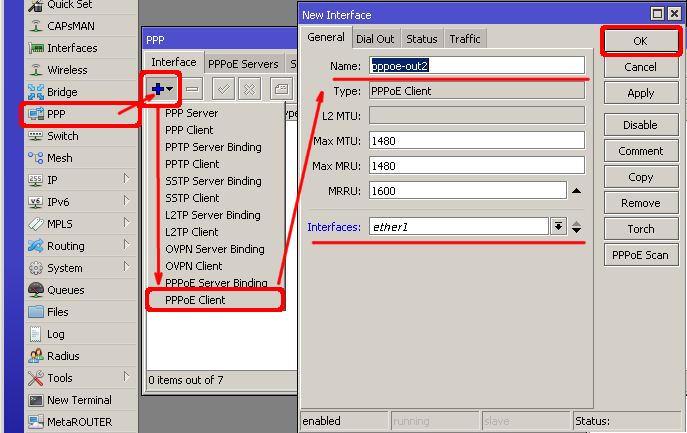This screenshot has width=687, height=433.
Task: Open New Terminal from the sidebar
Action: 79,400
